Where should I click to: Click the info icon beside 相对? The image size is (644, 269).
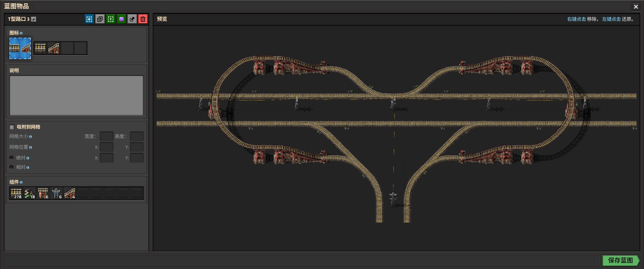[28, 168]
